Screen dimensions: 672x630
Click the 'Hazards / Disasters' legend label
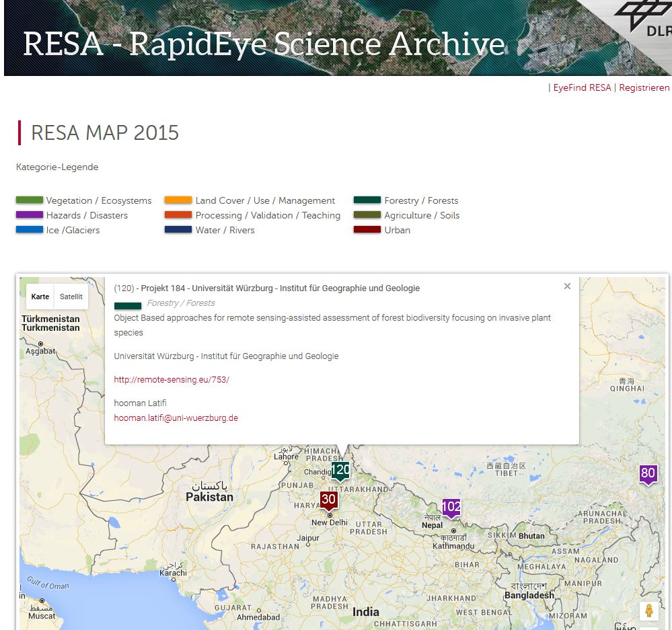[x=87, y=215]
